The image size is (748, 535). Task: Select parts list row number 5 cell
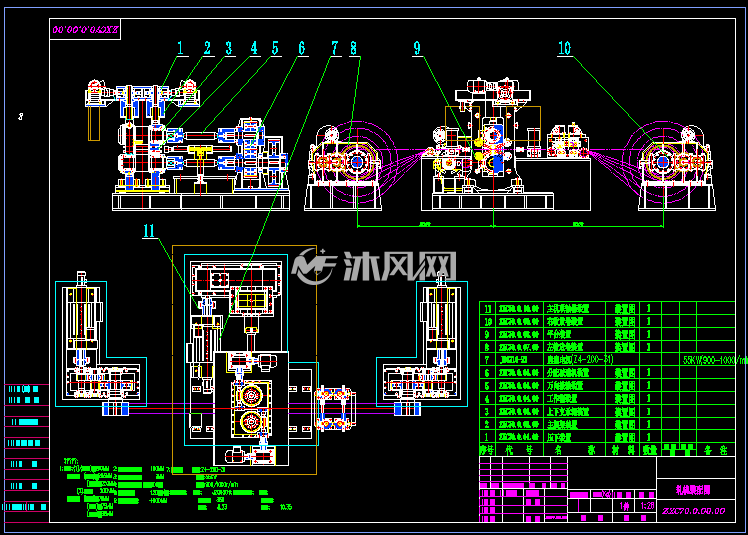click(x=488, y=386)
